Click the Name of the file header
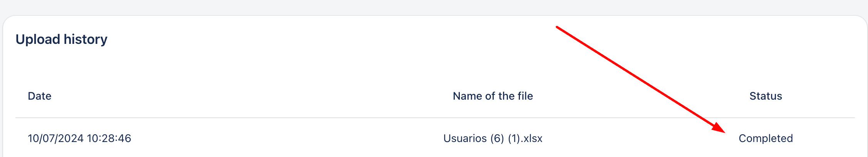 click(x=493, y=96)
